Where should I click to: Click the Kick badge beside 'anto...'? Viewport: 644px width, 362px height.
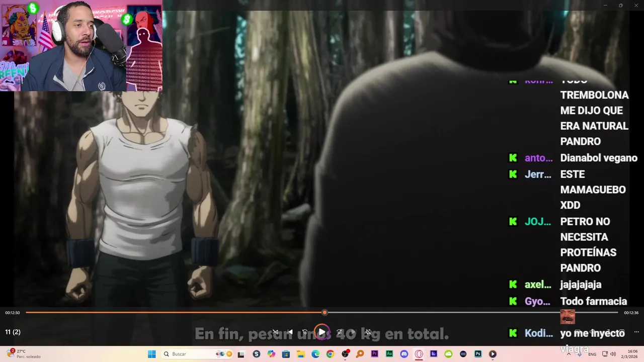[x=513, y=158]
